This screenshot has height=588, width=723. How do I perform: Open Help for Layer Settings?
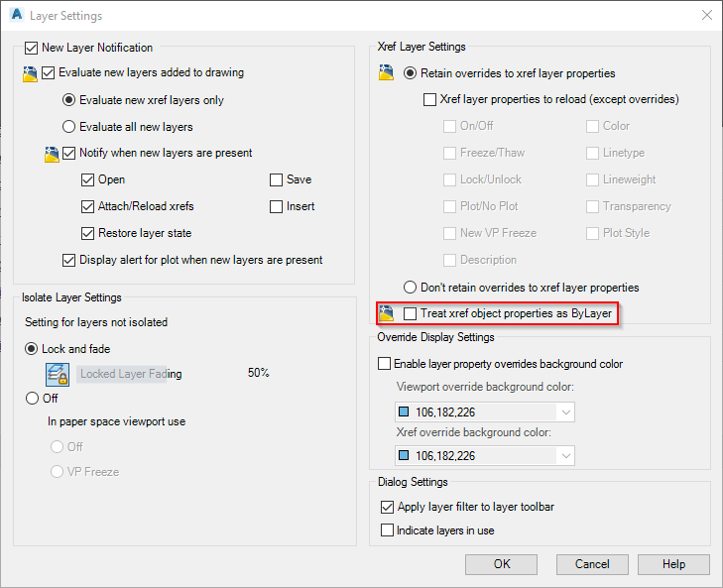673,564
